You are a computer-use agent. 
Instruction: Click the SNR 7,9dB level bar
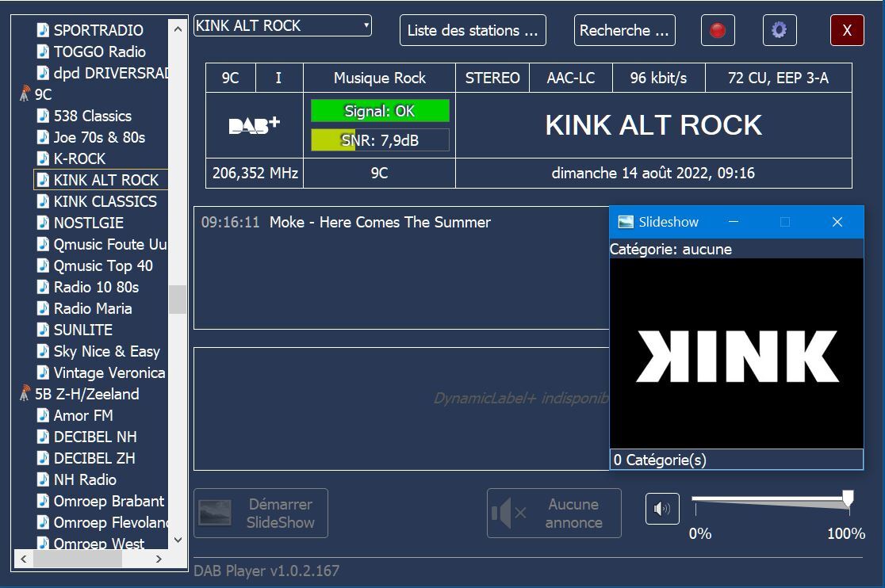coord(380,139)
